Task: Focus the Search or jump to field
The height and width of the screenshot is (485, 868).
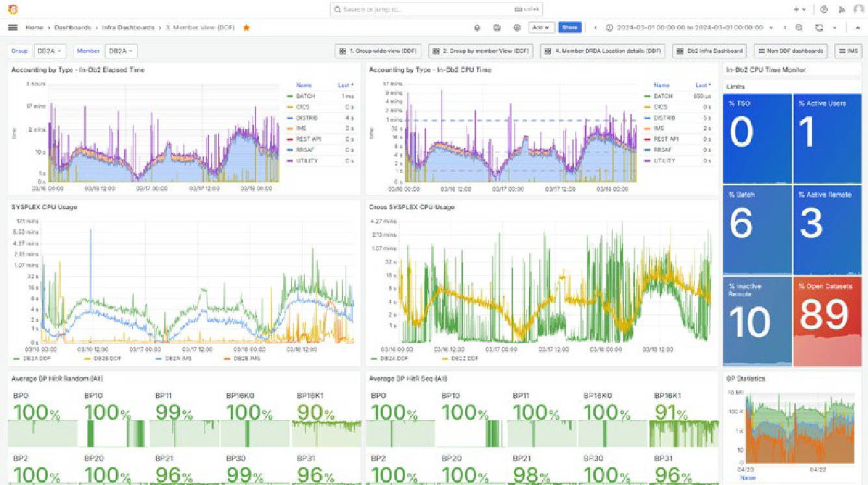Action: pyautogui.click(x=436, y=10)
